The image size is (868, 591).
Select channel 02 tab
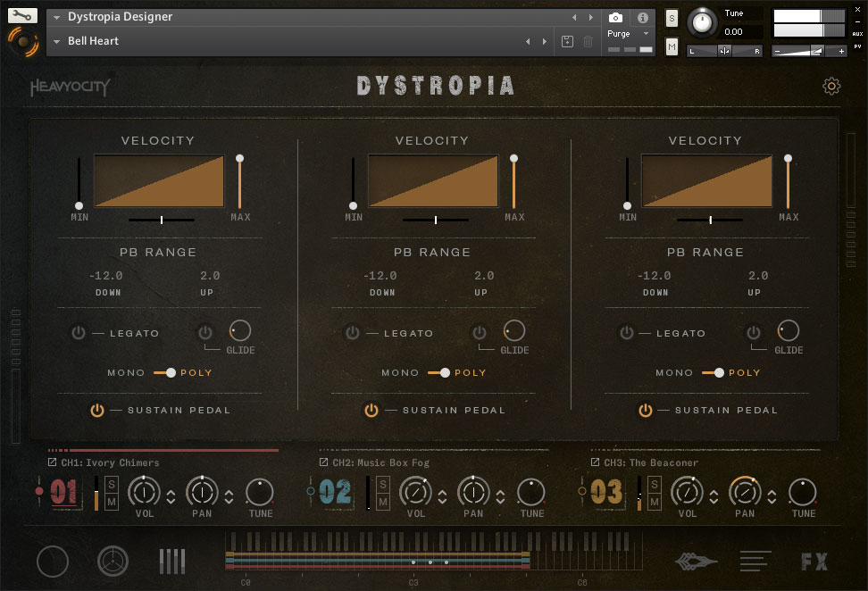pos(336,492)
